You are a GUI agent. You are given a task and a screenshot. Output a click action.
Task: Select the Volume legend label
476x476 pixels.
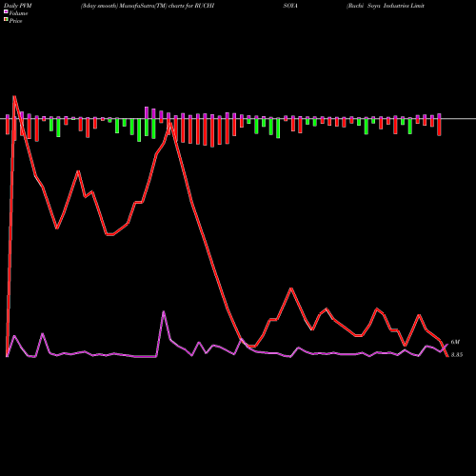pos(18,13)
